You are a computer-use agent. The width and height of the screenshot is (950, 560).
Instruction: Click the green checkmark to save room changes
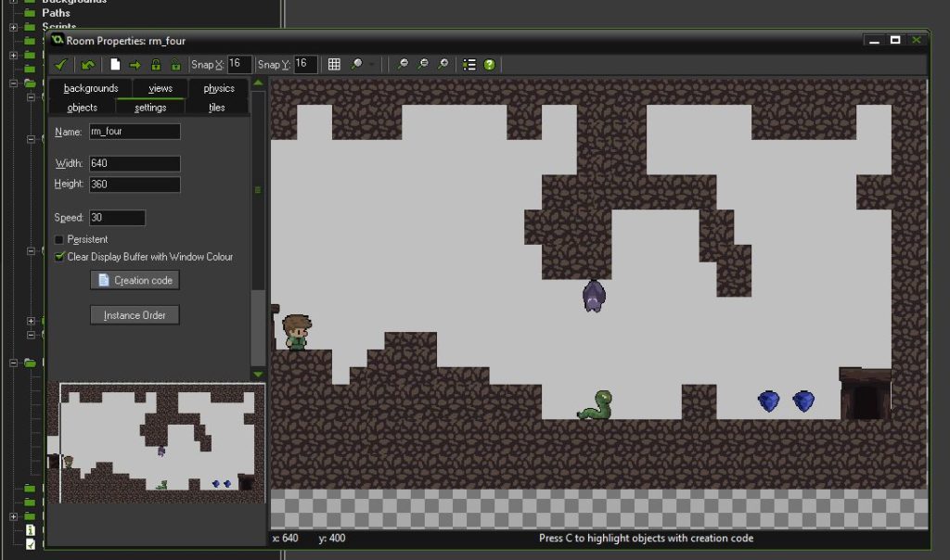click(60, 64)
